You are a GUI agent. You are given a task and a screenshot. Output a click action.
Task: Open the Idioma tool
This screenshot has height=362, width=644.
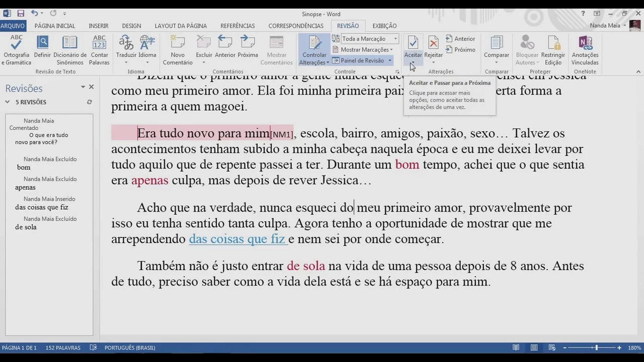(x=147, y=50)
